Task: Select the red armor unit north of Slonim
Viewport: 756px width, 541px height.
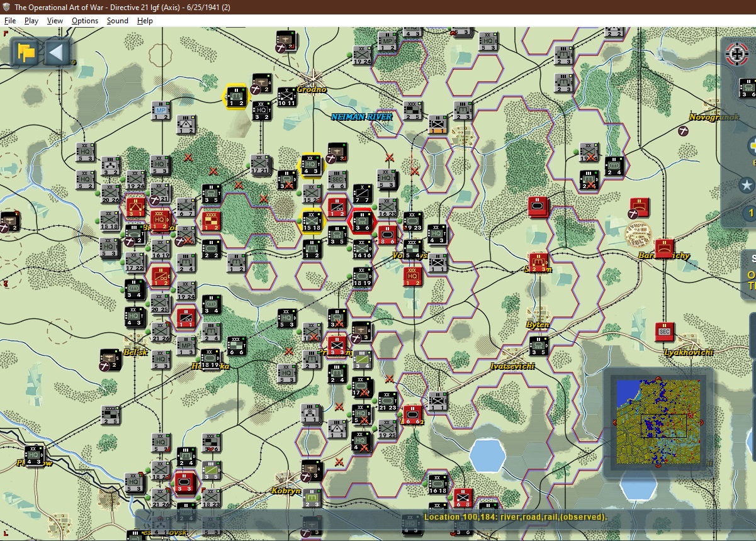Action: [538, 207]
